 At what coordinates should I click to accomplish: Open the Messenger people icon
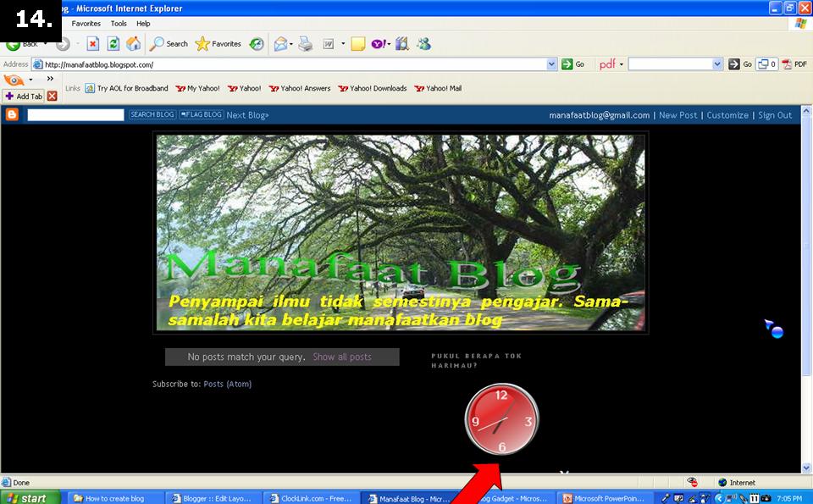[x=423, y=44]
